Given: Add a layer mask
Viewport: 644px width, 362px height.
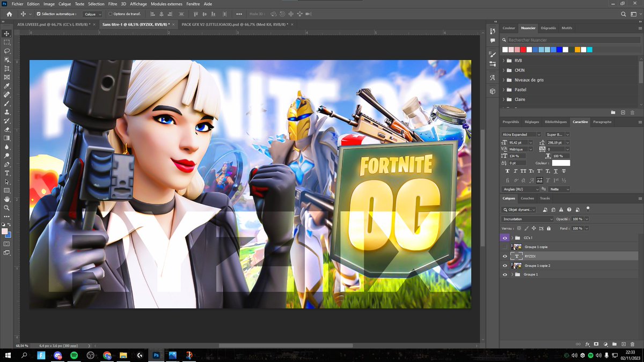Looking at the screenshot, I should pos(596,344).
